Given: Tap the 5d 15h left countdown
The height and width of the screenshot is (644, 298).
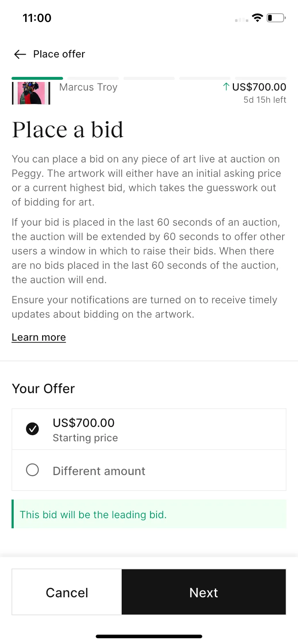Looking at the screenshot, I should coord(265,100).
